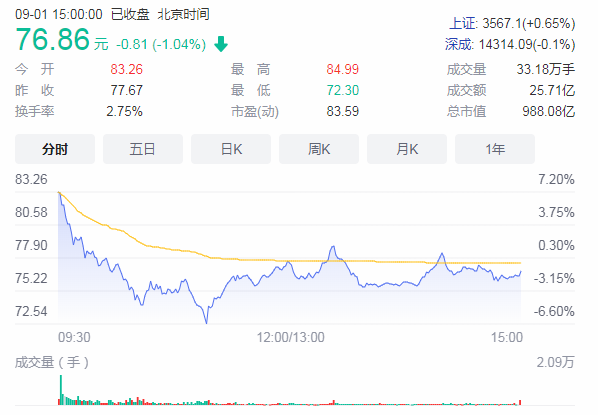
Task: Click the 0.30% percent axis label
Action: click(556, 245)
